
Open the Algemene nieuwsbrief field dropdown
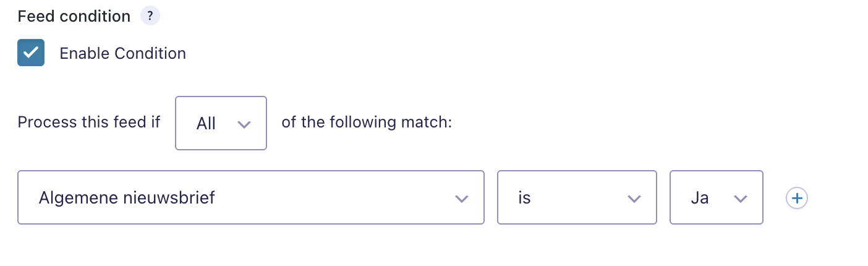pyautogui.click(x=250, y=198)
